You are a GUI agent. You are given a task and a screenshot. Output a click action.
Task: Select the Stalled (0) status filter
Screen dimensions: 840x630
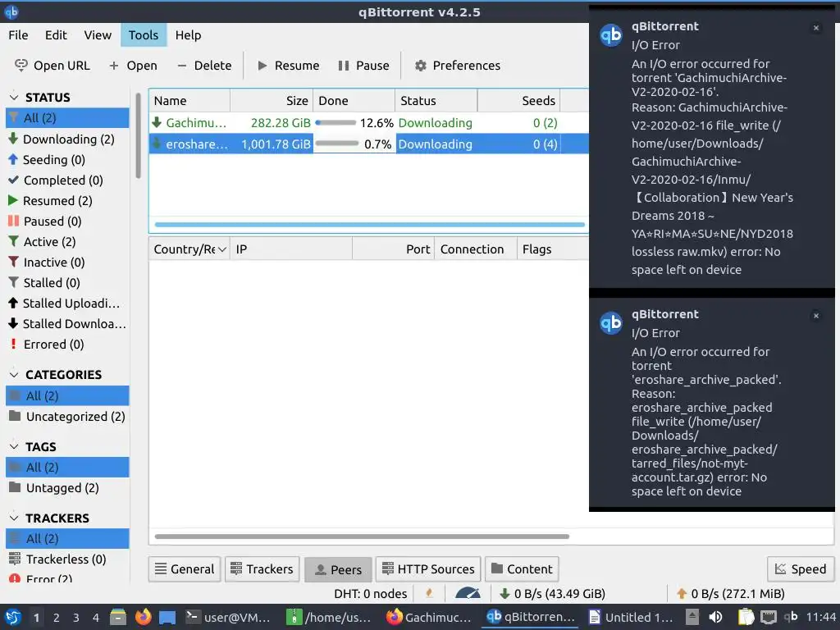pyautogui.click(x=67, y=283)
